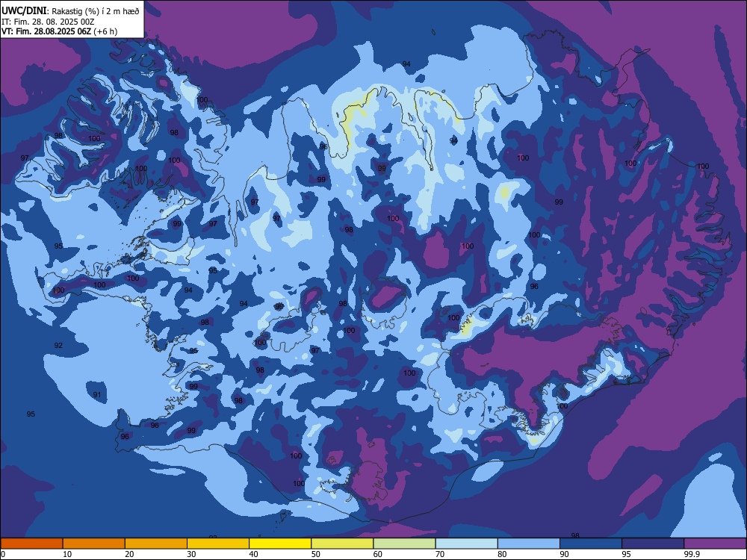This screenshot has width=747, height=560.
Task: Click the '30' legend scale label
Action: click(191, 554)
